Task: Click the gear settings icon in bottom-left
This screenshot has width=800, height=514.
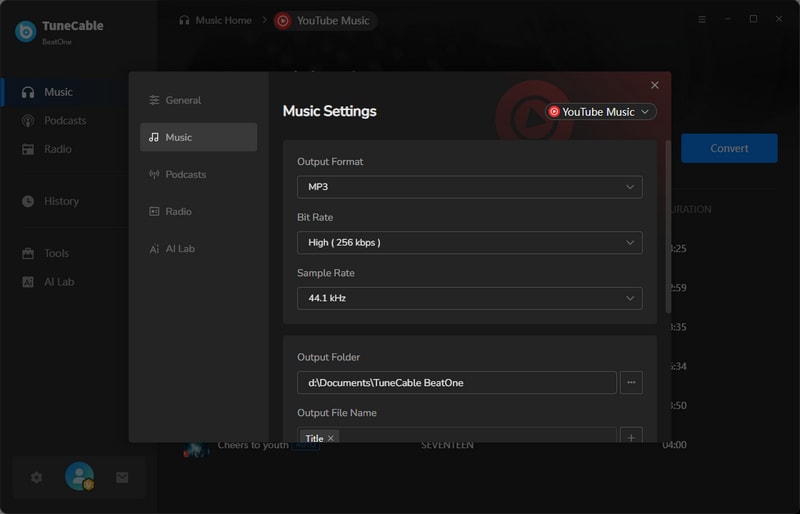Action: point(37,477)
